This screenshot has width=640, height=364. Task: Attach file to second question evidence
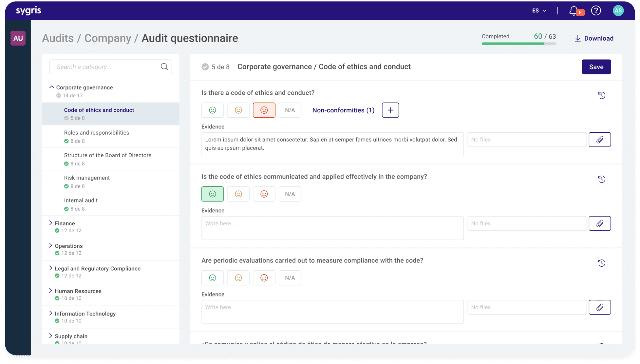tap(600, 224)
